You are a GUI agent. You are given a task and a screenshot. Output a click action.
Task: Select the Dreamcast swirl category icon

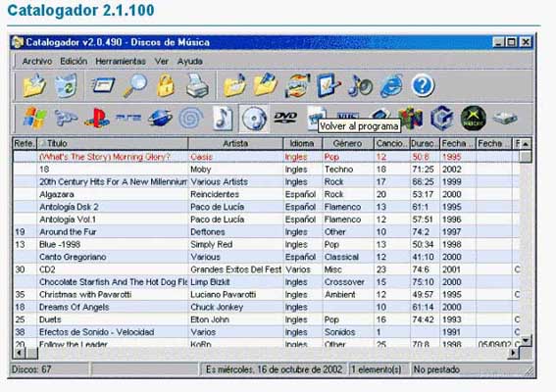click(191, 118)
